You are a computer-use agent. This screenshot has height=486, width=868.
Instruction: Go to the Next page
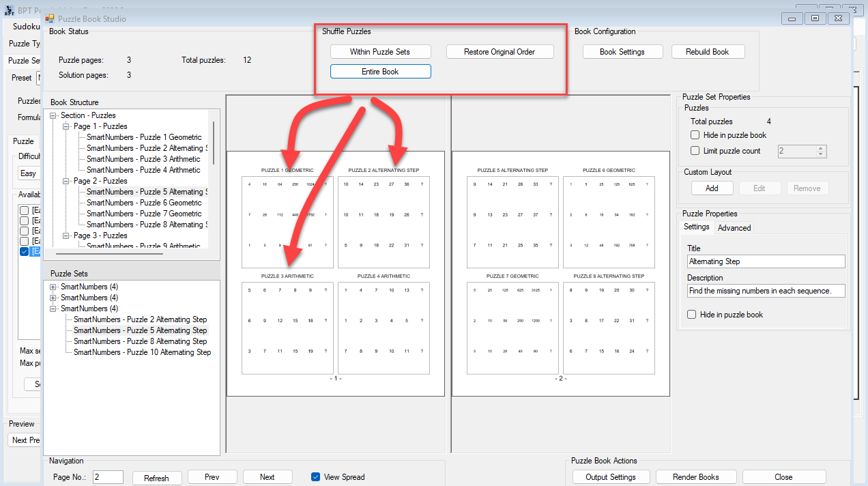(x=267, y=477)
